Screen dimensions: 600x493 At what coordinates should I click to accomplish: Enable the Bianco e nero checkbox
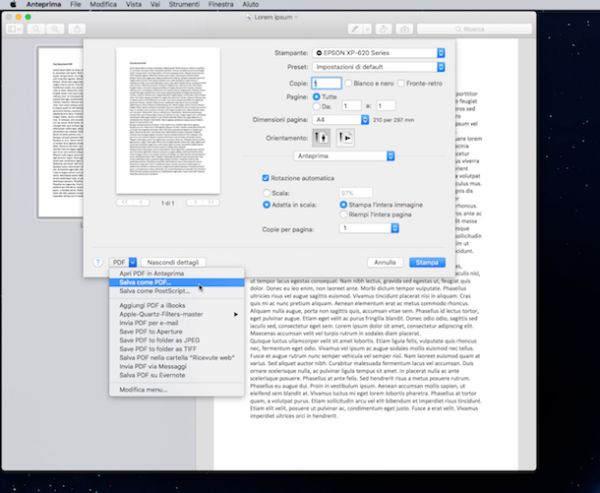pos(351,85)
